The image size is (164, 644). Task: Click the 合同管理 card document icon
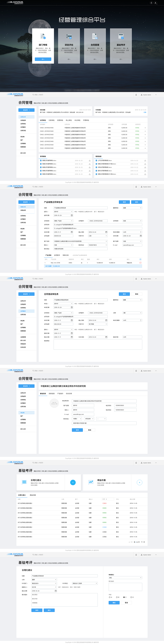pyautogui.click(x=95, y=37)
